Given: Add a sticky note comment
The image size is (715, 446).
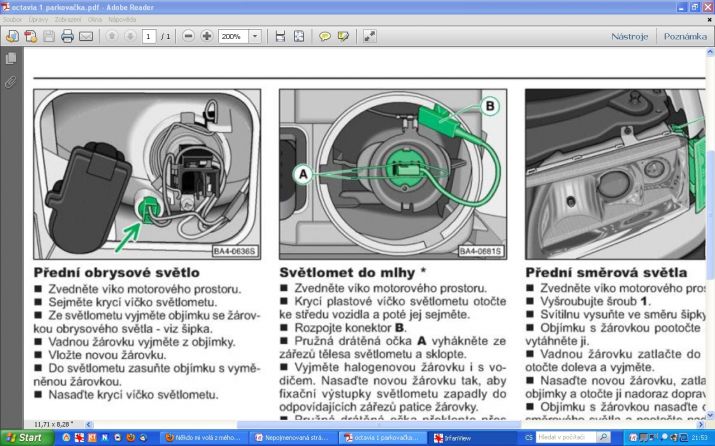Looking at the screenshot, I should 325,36.
